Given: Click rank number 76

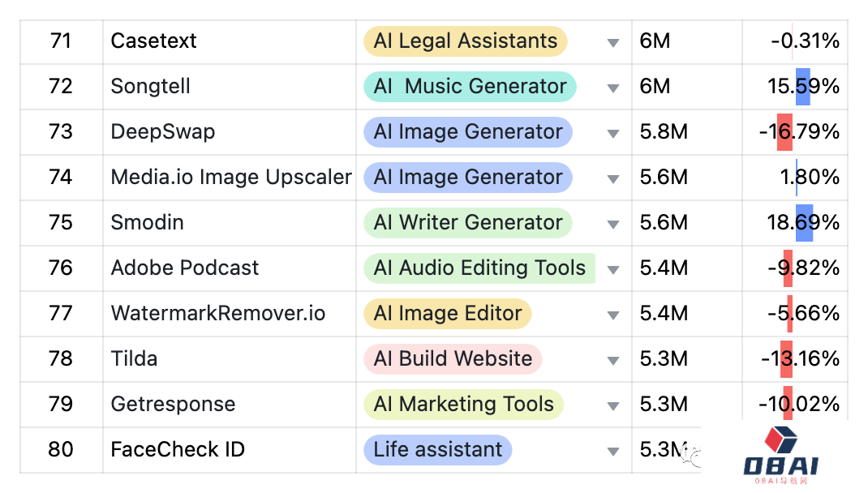Looking at the screenshot, I should [61, 268].
